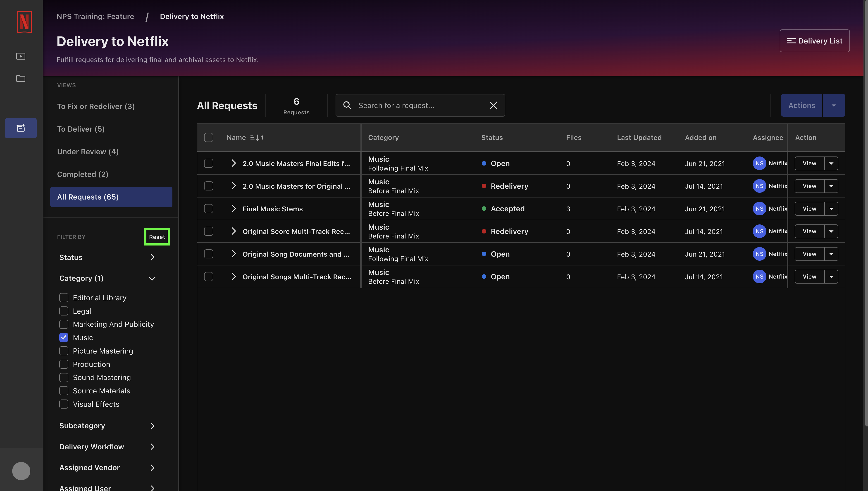Click the search magnifier icon
868x491 pixels.
tap(347, 105)
